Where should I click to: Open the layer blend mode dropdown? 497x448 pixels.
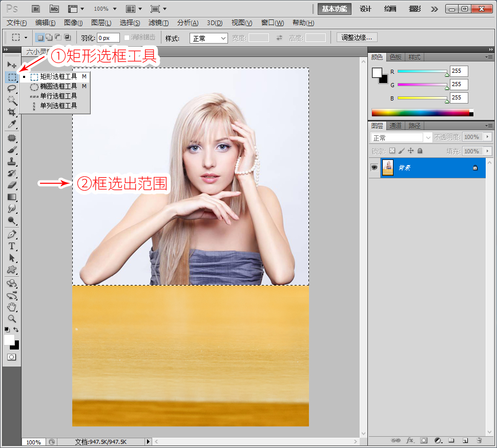[x=401, y=137]
